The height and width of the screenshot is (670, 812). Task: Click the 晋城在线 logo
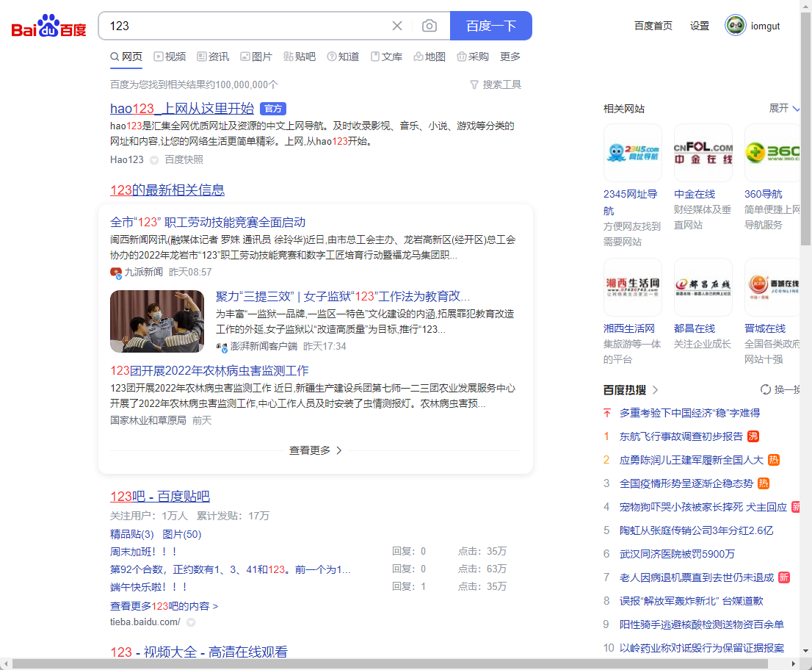772,287
